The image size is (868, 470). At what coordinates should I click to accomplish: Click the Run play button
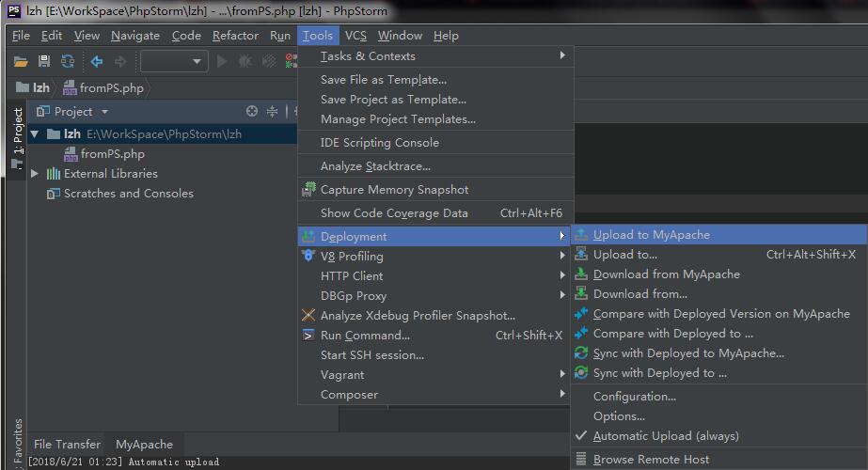pyautogui.click(x=221, y=61)
